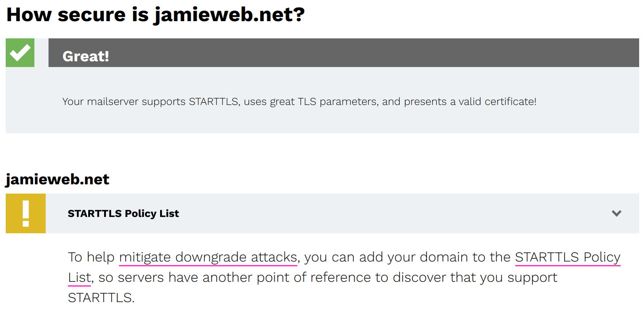The width and height of the screenshot is (644, 310).
Task: Click the underlined word "List" in the paragraph
Action: click(79, 277)
